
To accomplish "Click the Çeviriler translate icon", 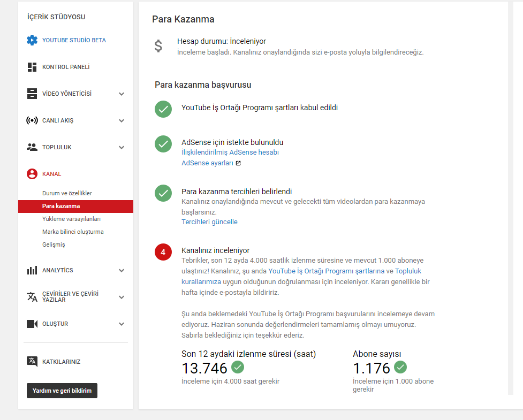I will tap(32, 296).
